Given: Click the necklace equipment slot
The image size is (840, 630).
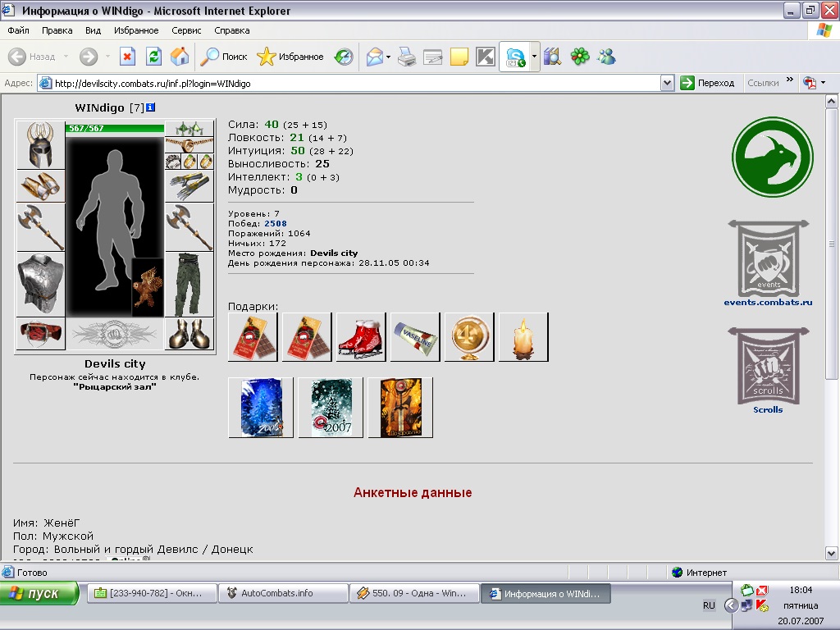Looking at the screenshot, I should (189, 145).
